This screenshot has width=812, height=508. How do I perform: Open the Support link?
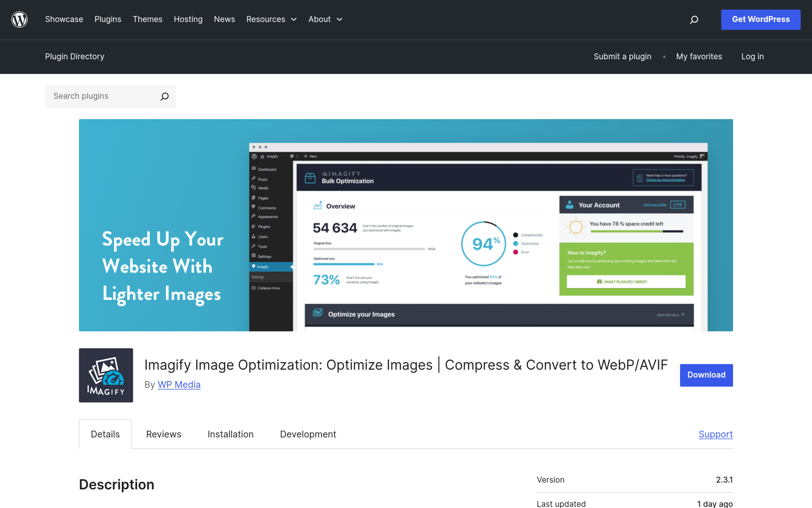tap(716, 434)
